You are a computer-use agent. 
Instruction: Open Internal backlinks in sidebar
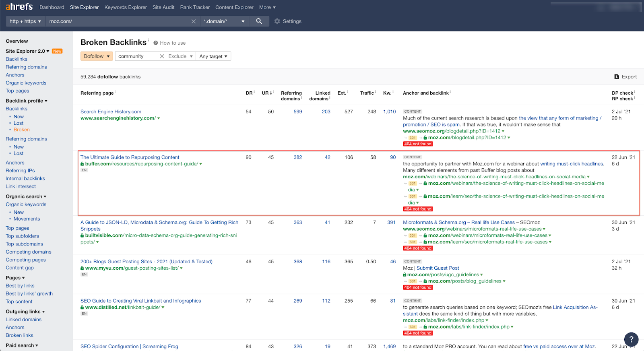coord(25,179)
